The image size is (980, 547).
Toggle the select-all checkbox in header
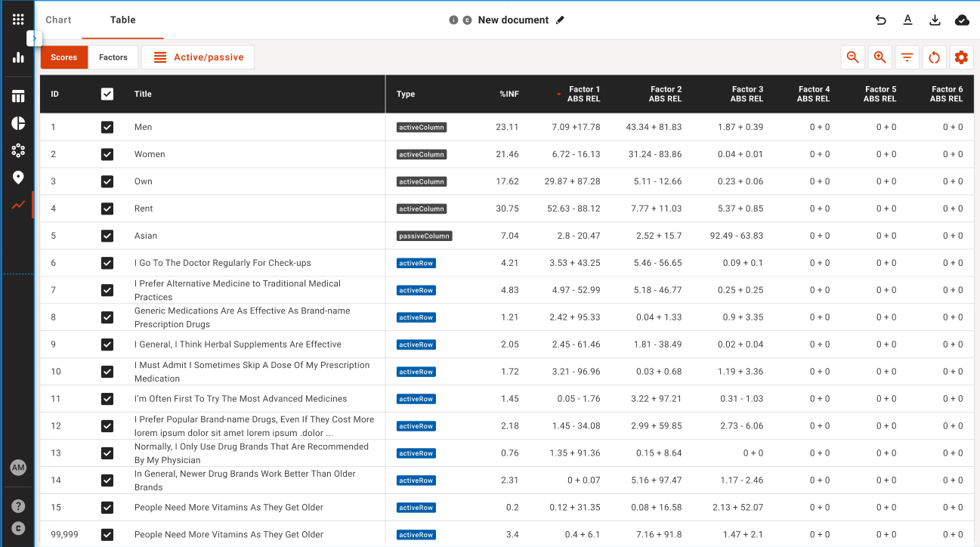click(107, 94)
